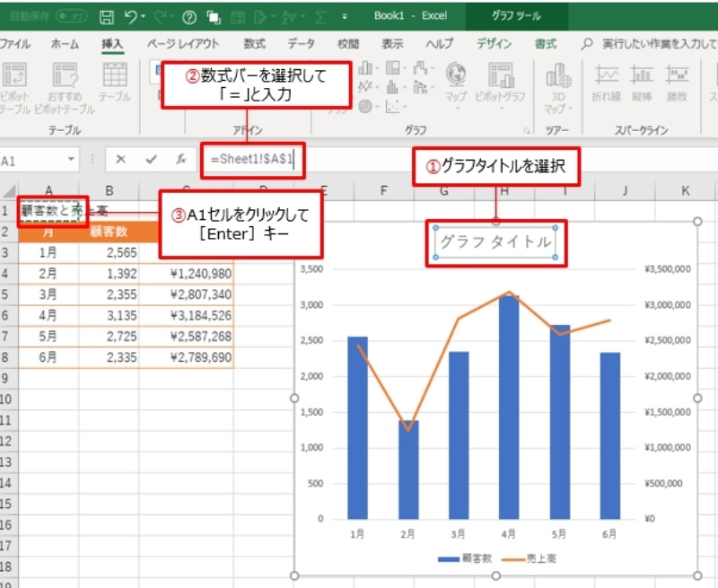
Task: Click the Undo arrow icon
Action: click(132, 16)
